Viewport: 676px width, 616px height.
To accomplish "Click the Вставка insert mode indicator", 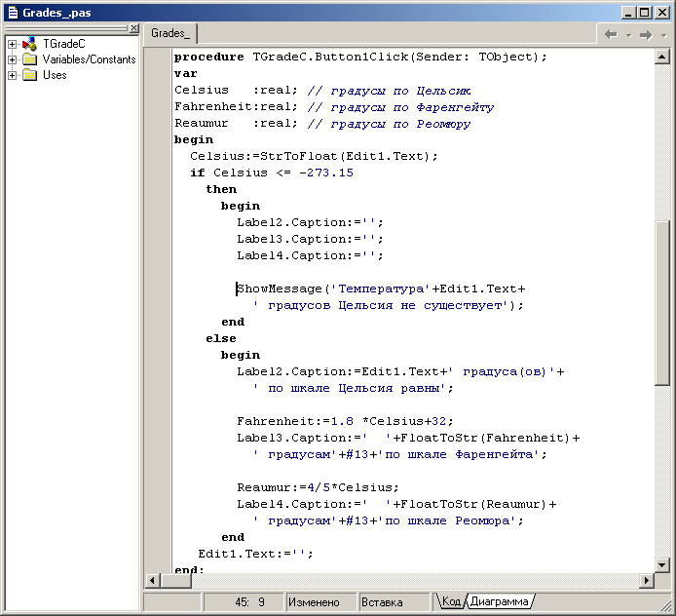I will point(394,602).
